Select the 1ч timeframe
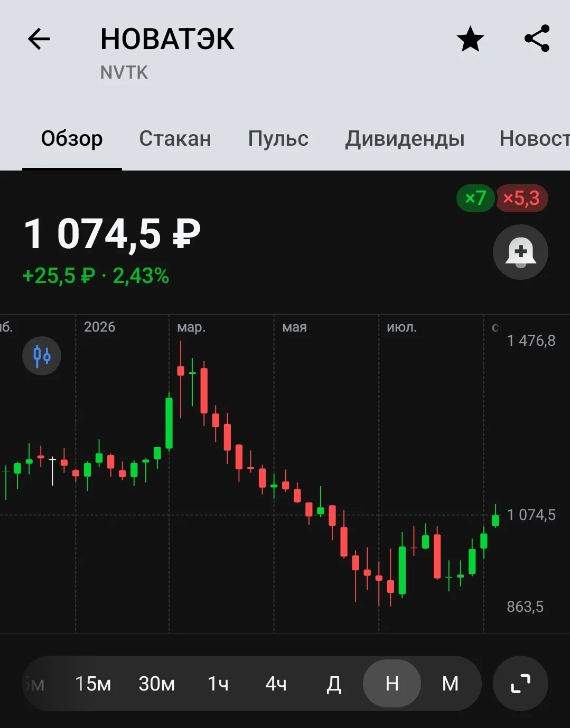The width and height of the screenshot is (570, 728). pos(218,684)
